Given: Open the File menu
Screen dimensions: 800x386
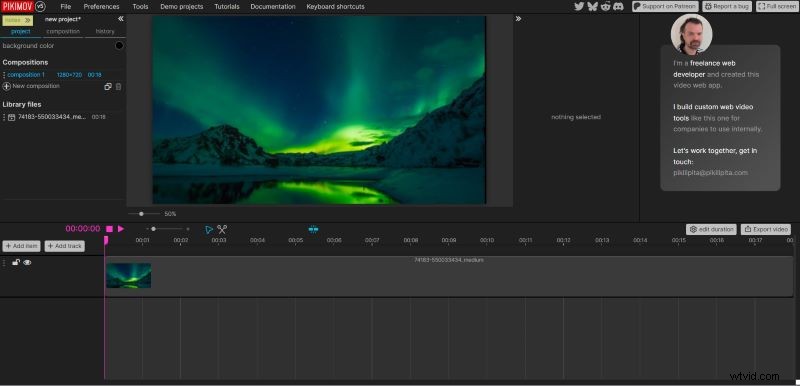Looking at the screenshot, I should click(66, 7).
